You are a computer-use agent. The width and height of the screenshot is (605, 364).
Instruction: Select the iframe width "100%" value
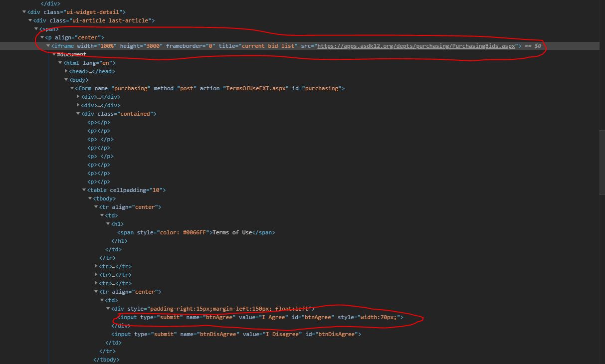(x=107, y=46)
